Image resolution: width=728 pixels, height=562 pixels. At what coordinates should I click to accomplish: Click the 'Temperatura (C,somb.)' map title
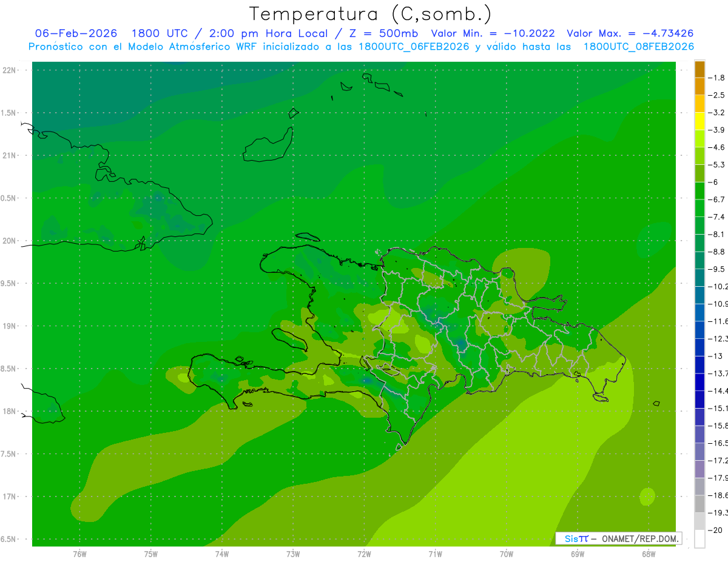tap(371, 13)
